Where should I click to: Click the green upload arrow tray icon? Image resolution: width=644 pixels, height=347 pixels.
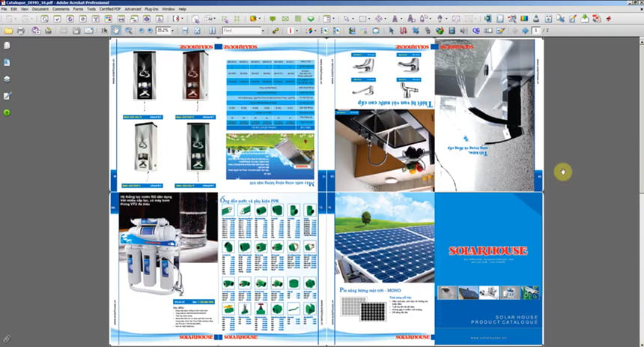[x=584, y=19]
